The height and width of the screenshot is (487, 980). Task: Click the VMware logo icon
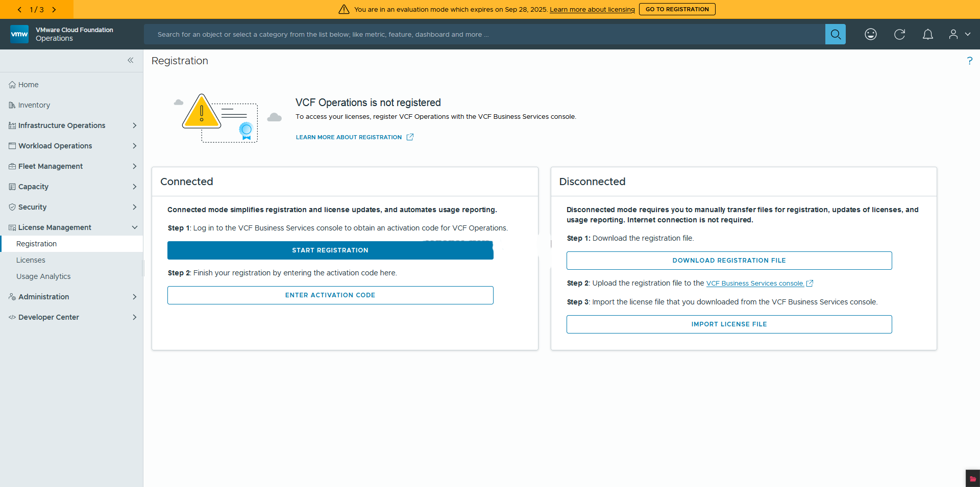click(x=19, y=34)
